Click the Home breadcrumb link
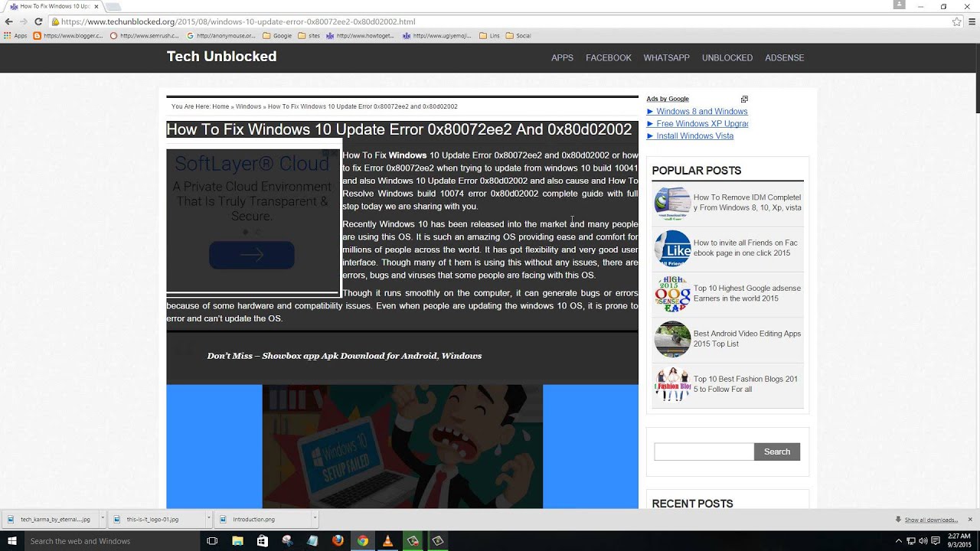This screenshot has width=980, height=551. point(220,106)
